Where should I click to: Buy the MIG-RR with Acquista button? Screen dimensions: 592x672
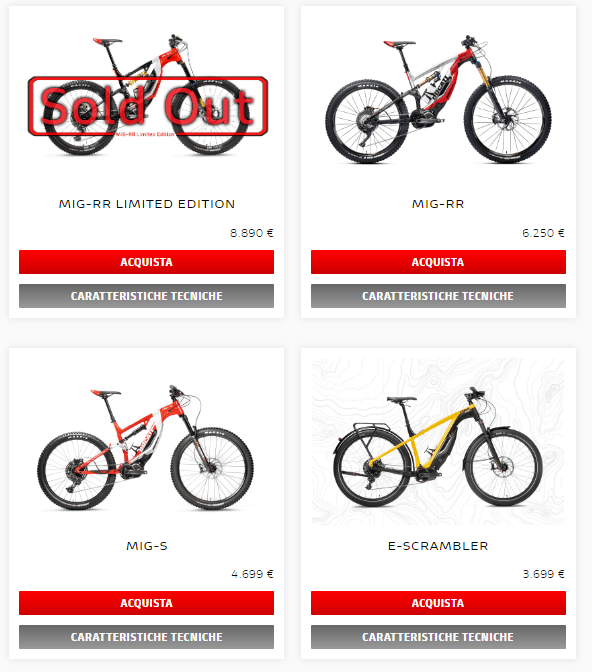pyautogui.click(x=438, y=262)
